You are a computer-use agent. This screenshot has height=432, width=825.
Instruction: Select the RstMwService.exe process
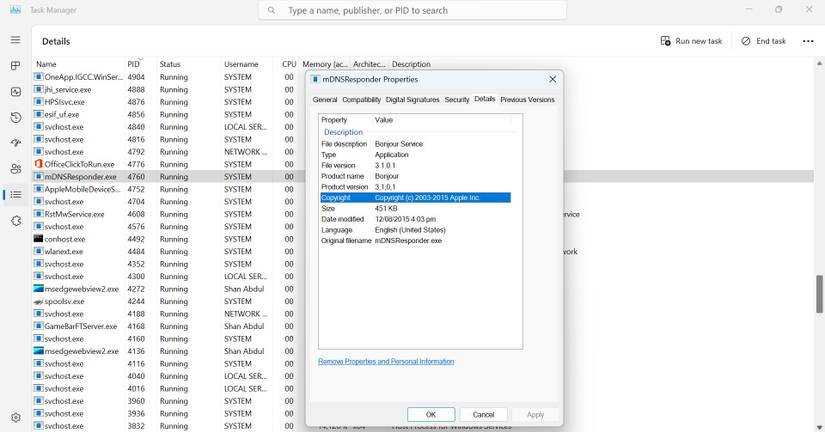click(x=74, y=214)
